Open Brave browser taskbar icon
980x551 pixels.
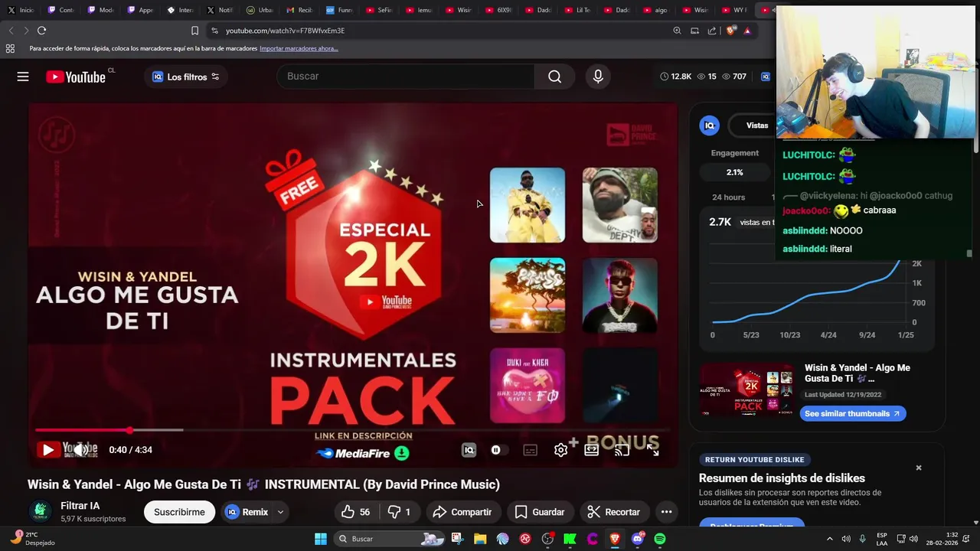pyautogui.click(x=615, y=539)
